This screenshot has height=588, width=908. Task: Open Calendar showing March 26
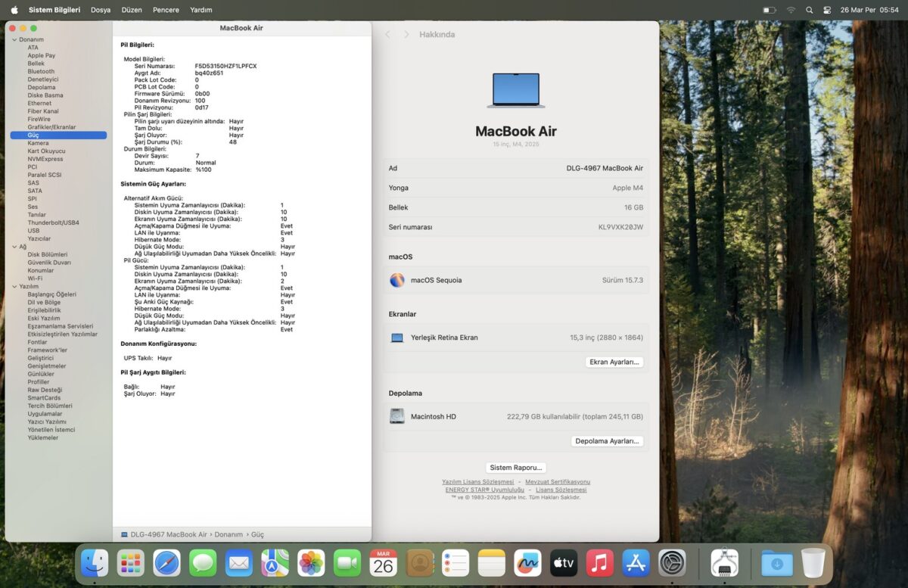(x=383, y=563)
